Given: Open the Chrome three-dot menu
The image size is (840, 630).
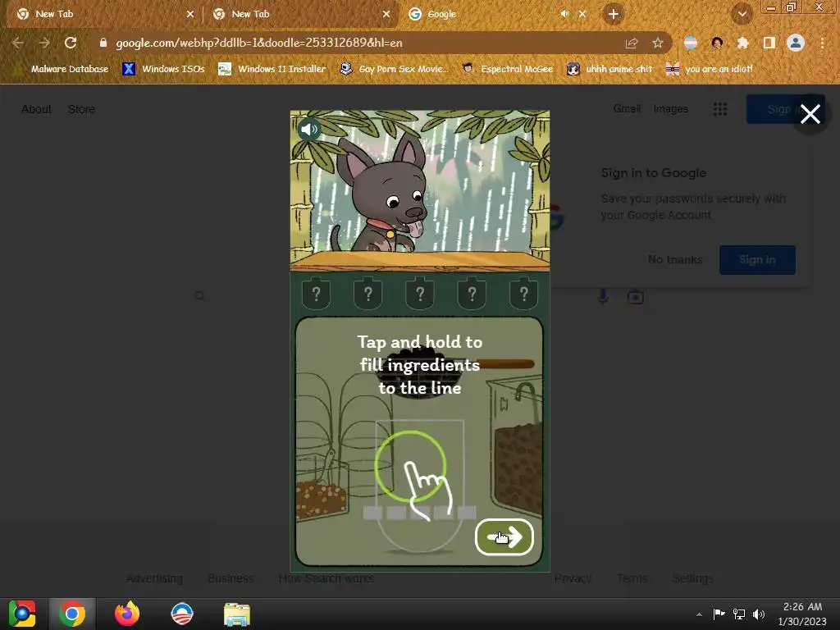Looking at the screenshot, I should click(822, 43).
